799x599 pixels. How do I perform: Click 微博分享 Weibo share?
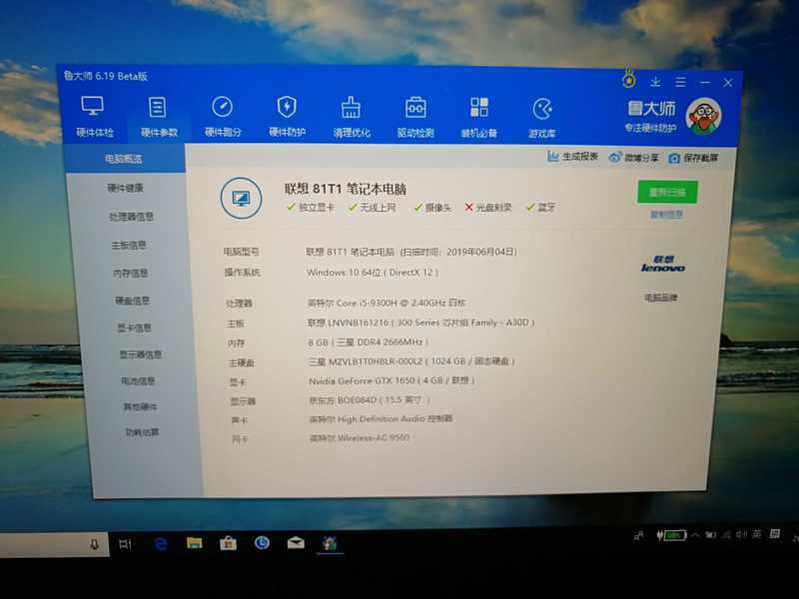tap(634, 157)
